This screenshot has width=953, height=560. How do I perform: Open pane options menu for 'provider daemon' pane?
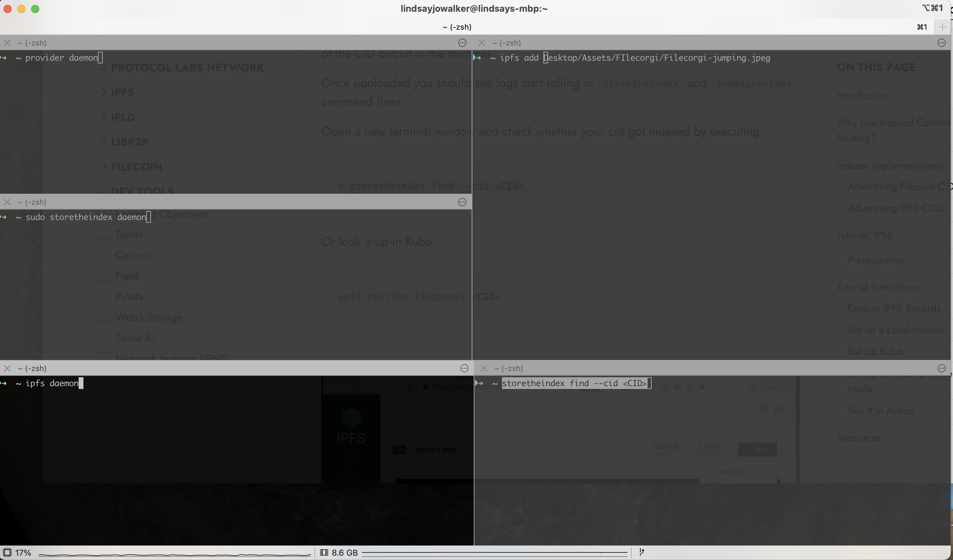462,43
